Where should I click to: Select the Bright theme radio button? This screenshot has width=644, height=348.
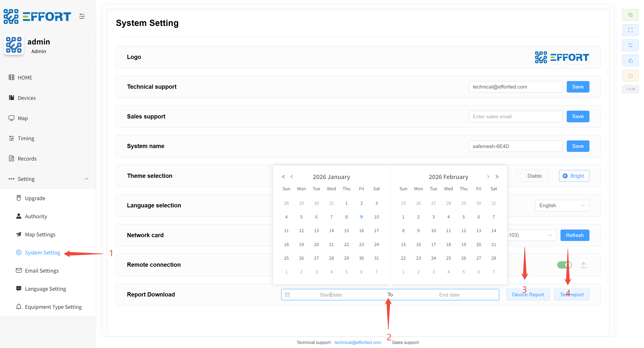pos(565,176)
